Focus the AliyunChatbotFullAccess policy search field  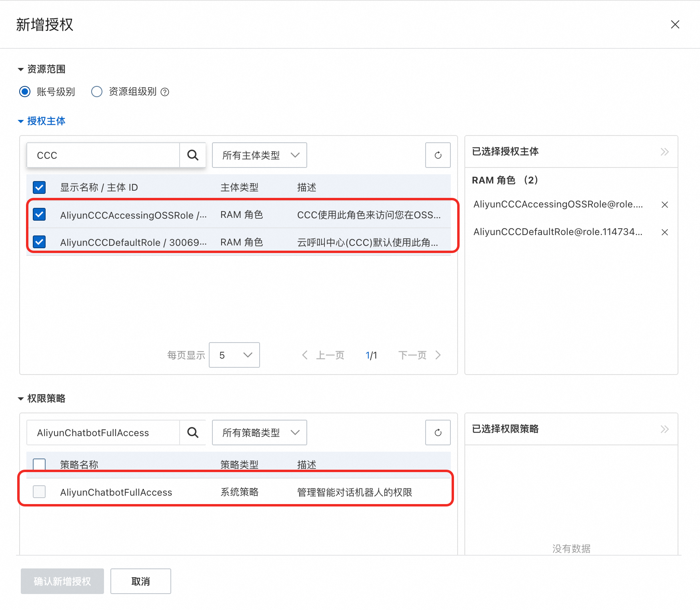click(103, 433)
